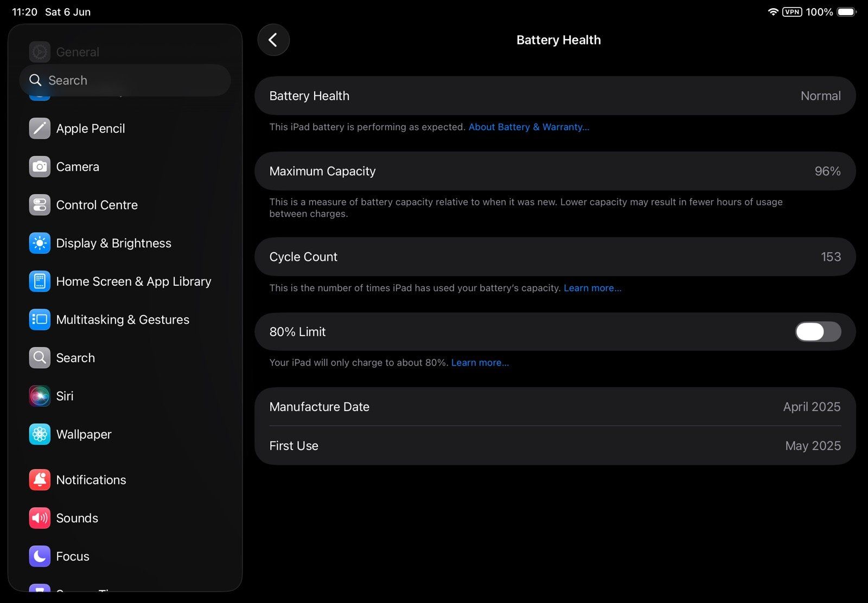
Task: Select Multitasking & Gestures
Action: pos(125,319)
